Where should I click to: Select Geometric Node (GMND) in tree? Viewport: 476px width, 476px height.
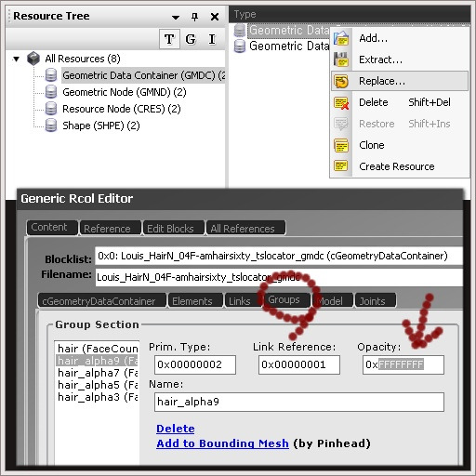(124, 92)
